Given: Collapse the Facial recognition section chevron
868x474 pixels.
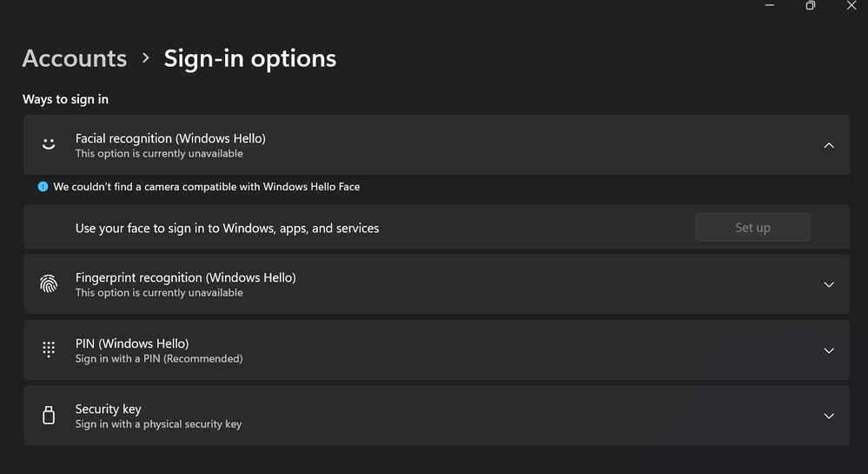Looking at the screenshot, I should 828,145.
